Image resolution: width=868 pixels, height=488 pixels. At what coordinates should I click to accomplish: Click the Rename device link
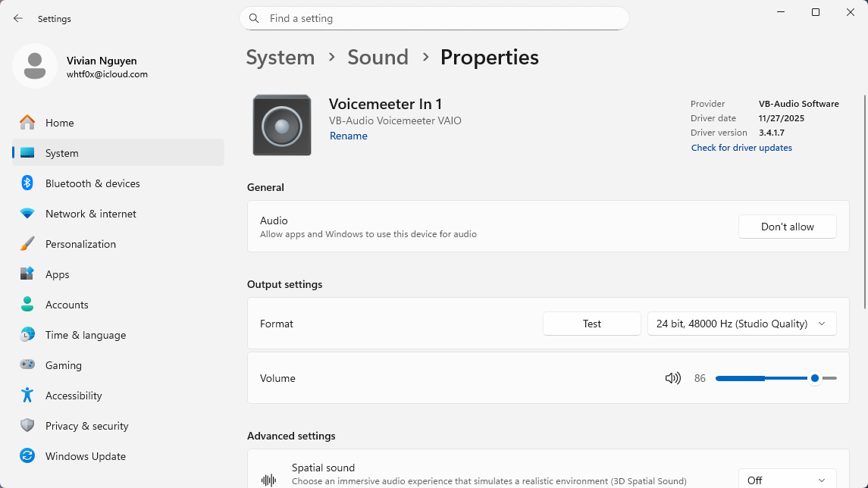tap(349, 136)
